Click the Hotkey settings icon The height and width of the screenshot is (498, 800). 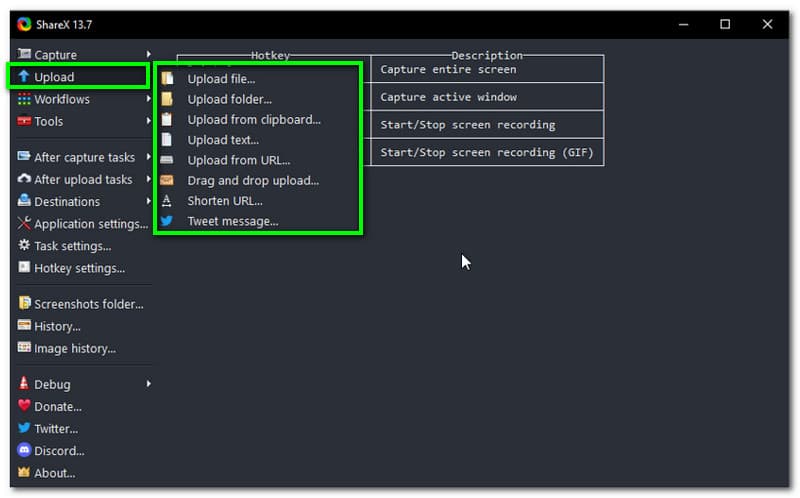24,267
